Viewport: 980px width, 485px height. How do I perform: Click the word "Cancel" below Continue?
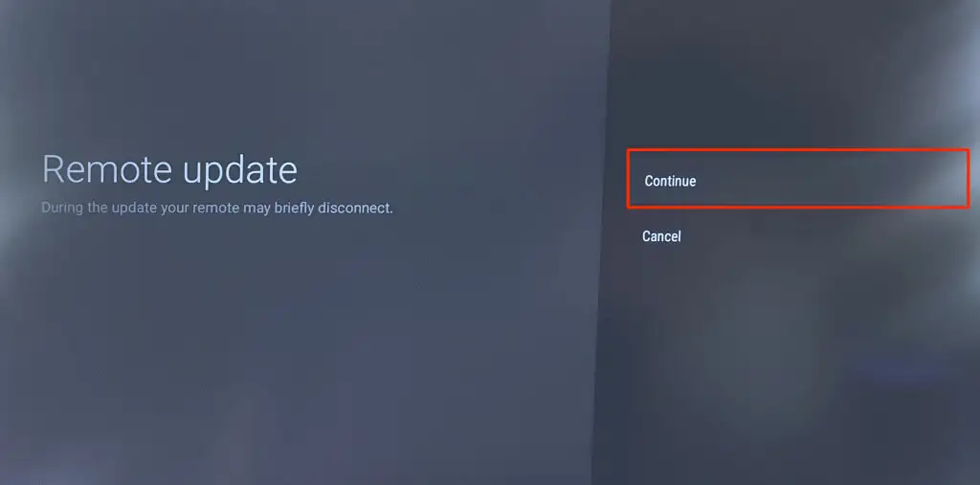click(x=661, y=236)
